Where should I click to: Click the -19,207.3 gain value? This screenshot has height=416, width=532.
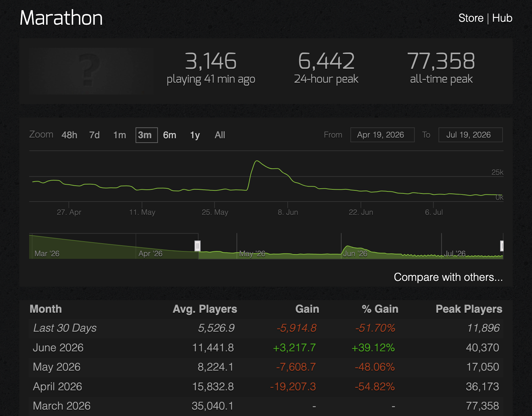tap(293, 387)
